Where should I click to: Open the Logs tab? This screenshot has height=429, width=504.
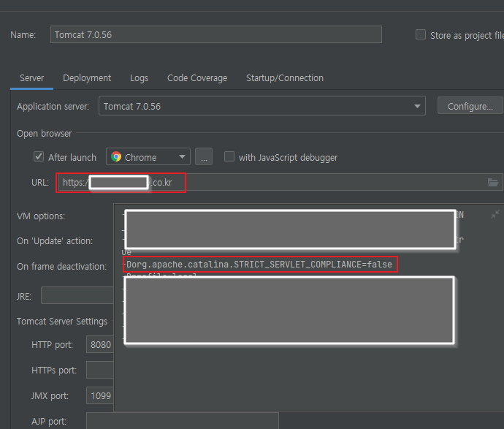tap(139, 78)
